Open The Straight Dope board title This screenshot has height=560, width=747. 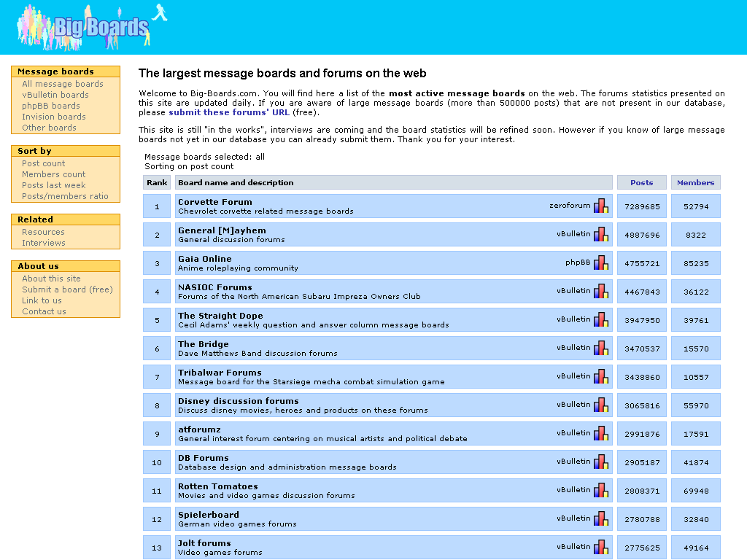[220, 316]
